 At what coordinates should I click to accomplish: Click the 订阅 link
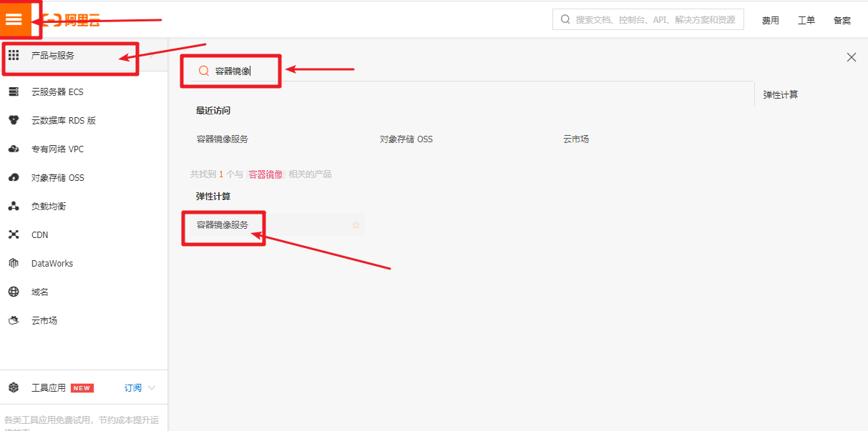pos(133,387)
